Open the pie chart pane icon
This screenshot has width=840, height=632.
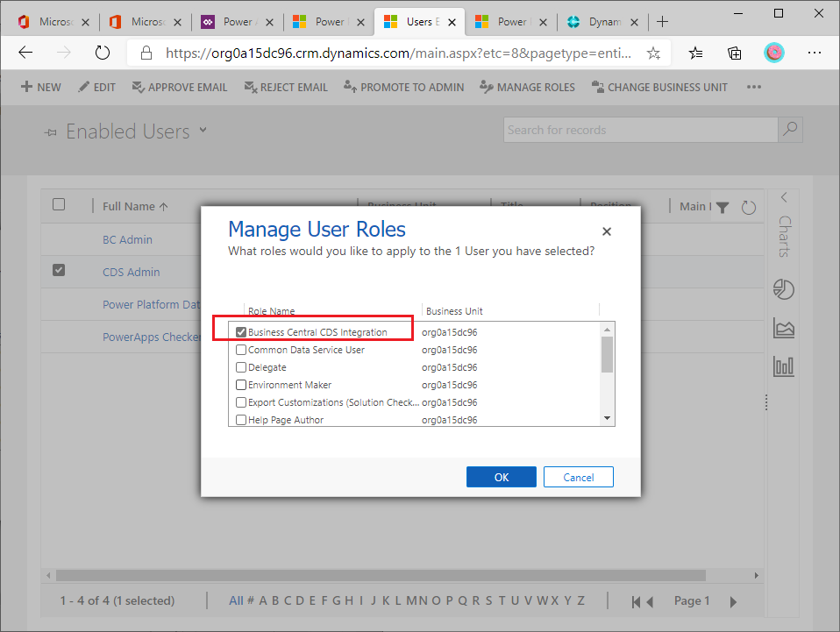click(x=783, y=289)
